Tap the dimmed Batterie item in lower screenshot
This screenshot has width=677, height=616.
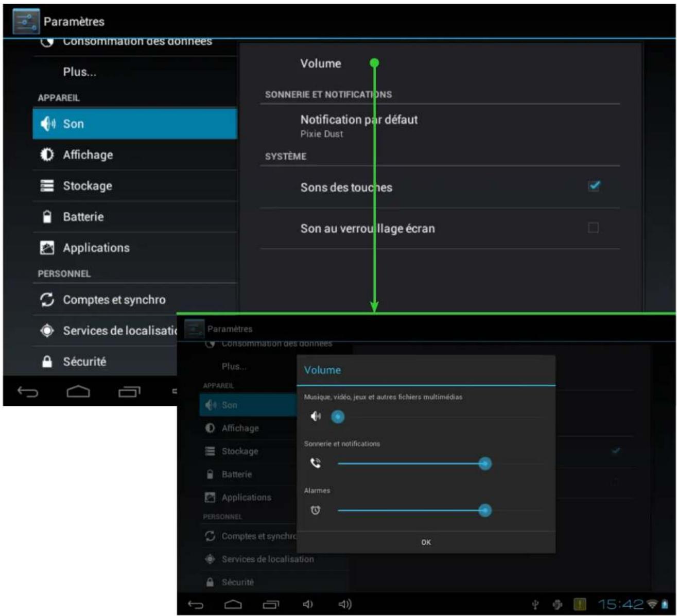click(249, 474)
